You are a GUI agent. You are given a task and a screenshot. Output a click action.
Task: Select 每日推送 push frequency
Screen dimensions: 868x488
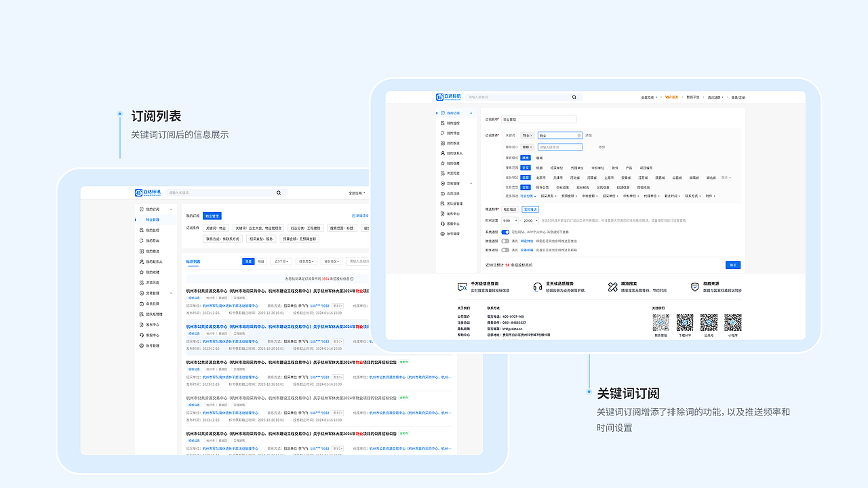(x=510, y=209)
